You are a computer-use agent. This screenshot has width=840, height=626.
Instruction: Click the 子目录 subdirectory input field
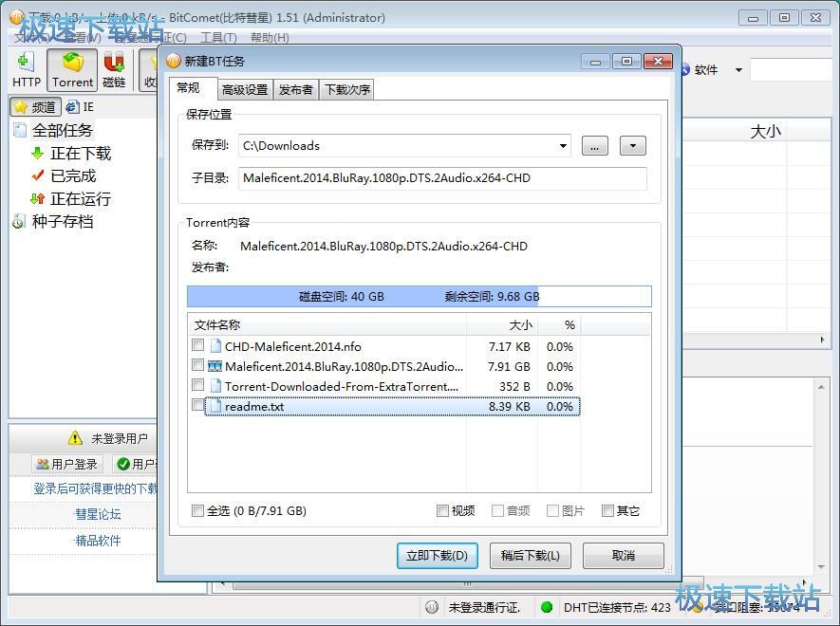(x=442, y=178)
